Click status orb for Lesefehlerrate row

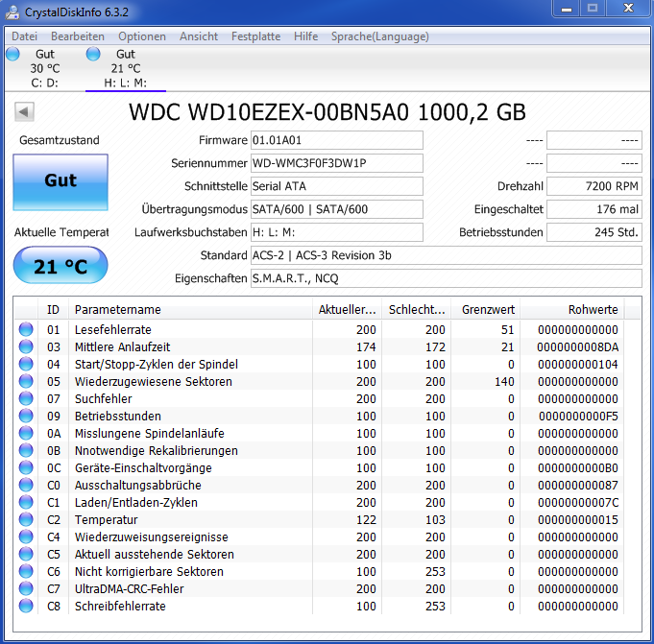click(x=26, y=329)
